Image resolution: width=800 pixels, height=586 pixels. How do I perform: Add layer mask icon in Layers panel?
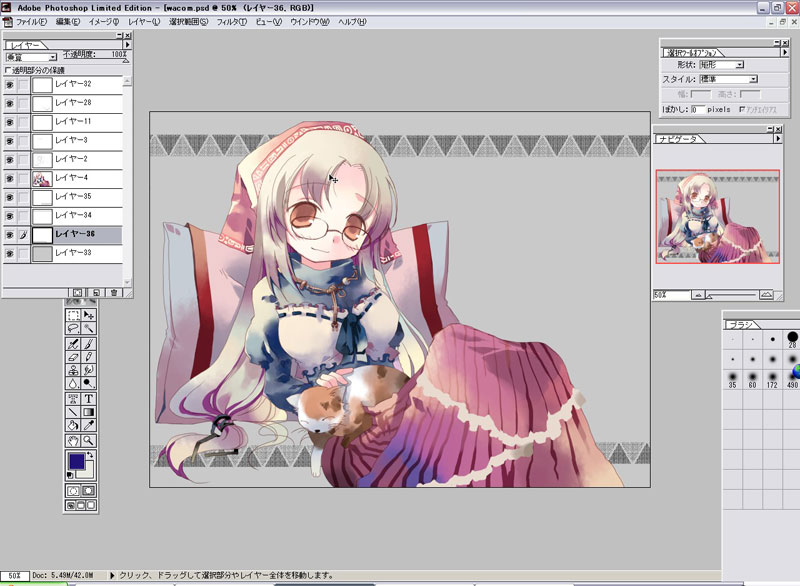coord(77,293)
